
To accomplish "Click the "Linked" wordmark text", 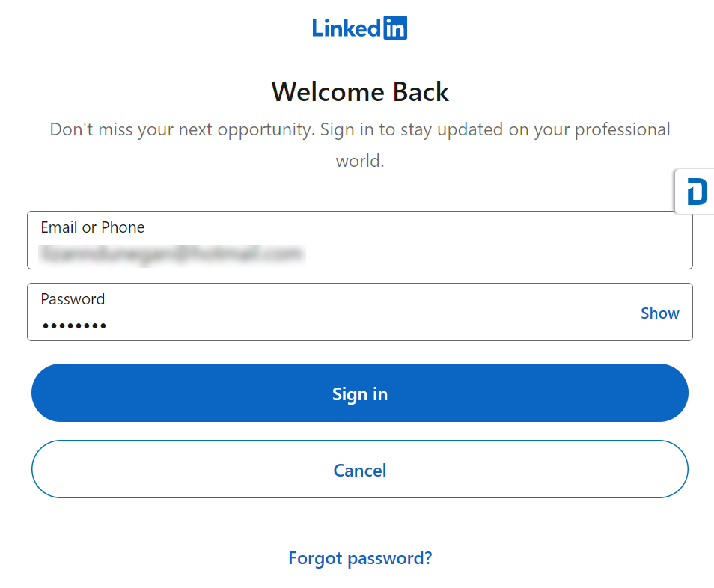I will [347, 28].
